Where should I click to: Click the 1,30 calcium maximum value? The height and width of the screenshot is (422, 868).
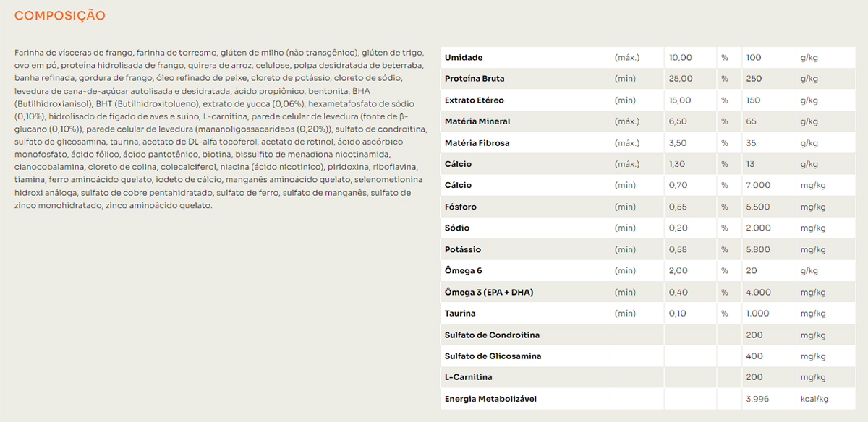tap(678, 165)
